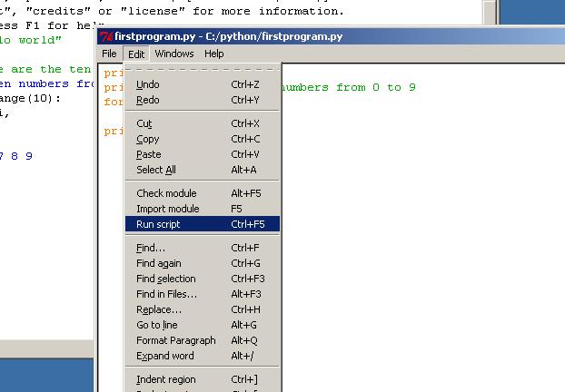
Task: Open the File menu
Action: pyautogui.click(x=109, y=54)
